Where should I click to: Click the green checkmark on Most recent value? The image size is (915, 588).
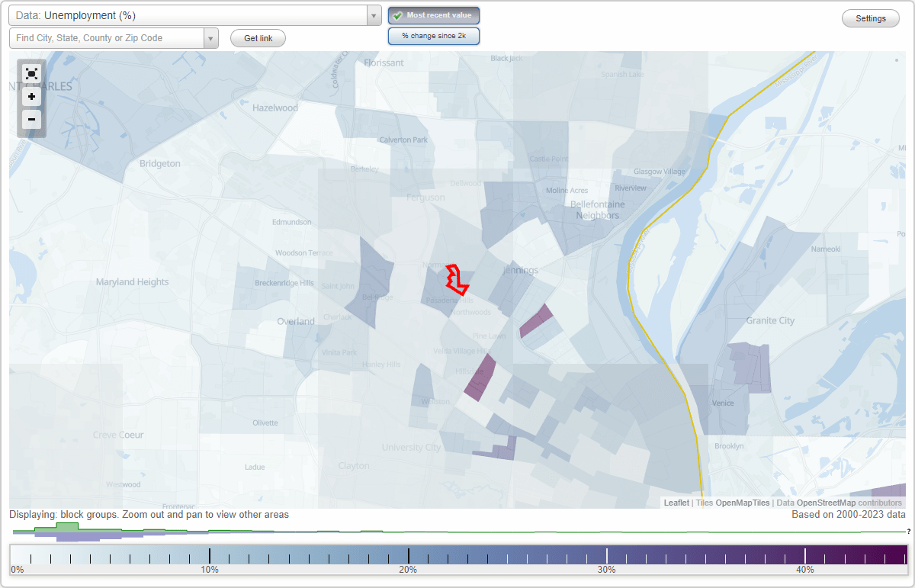pos(399,14)
